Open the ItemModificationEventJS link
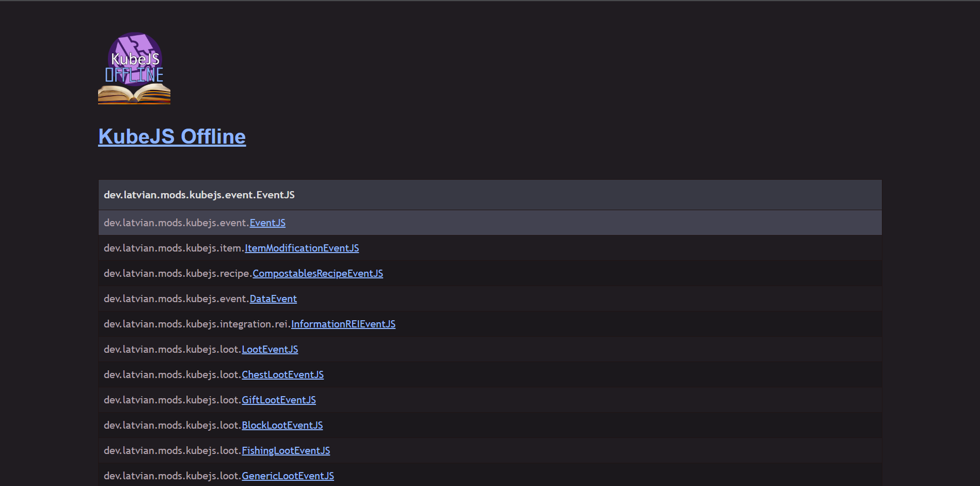The image size is (980, 486). (302, 248)
